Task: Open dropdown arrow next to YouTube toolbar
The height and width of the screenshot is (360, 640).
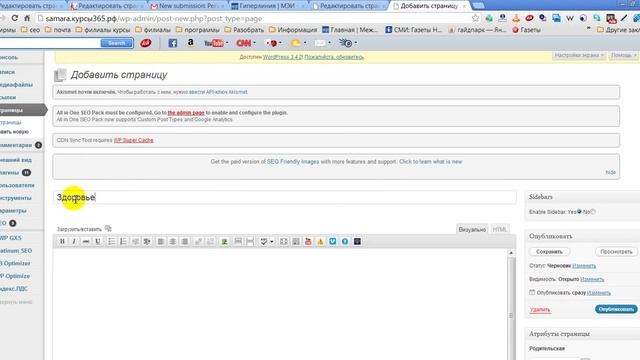Action: click(227, 43)
